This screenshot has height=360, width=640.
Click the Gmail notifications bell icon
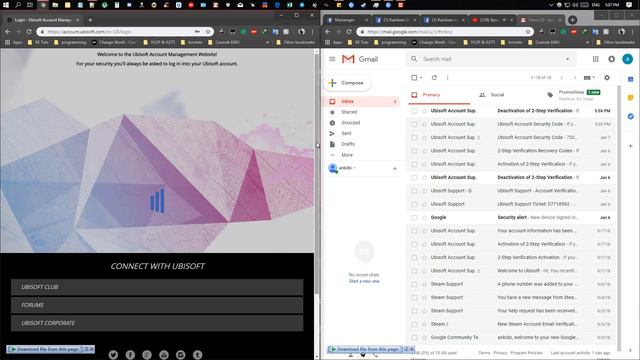pos(611,59)
